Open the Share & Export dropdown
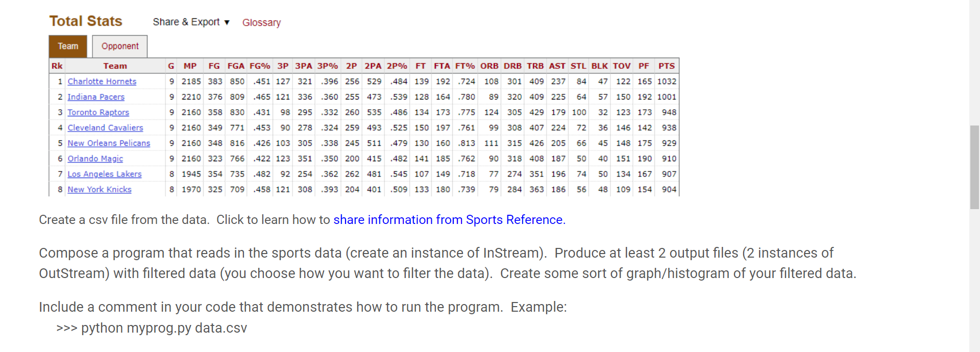980x352 pixels. click(186, 22)
